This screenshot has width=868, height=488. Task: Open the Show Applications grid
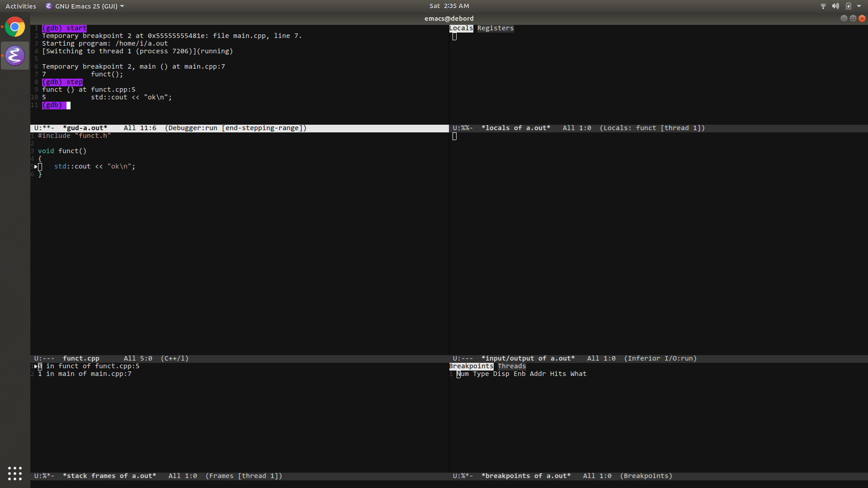pos(15,473)
